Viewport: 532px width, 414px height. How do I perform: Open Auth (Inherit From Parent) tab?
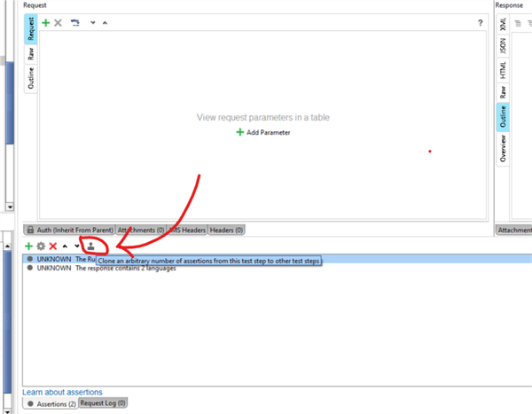pos(69,230)
